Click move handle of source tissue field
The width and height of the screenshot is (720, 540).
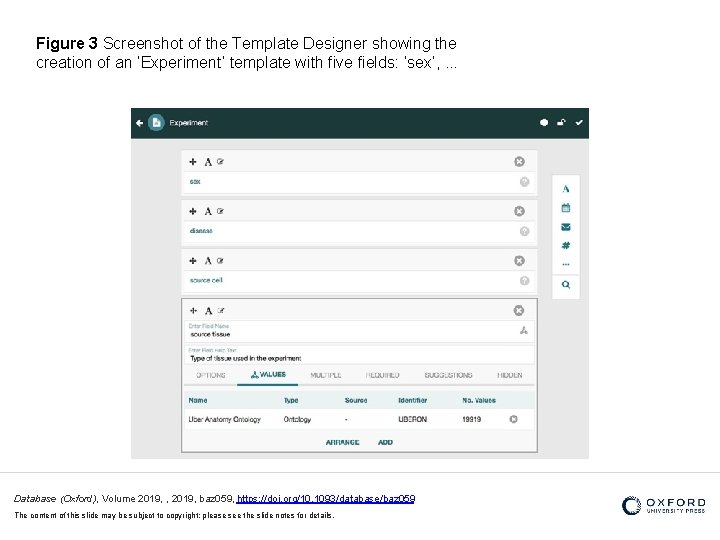pos(193,311)
